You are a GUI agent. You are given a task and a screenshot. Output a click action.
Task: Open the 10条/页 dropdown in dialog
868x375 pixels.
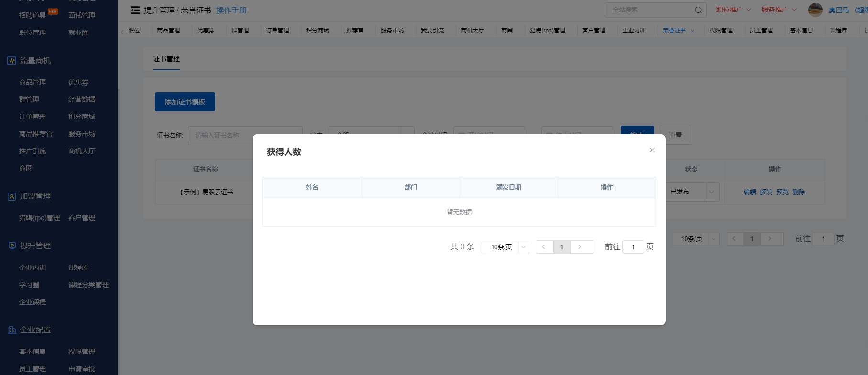click(x=505, y=247)
